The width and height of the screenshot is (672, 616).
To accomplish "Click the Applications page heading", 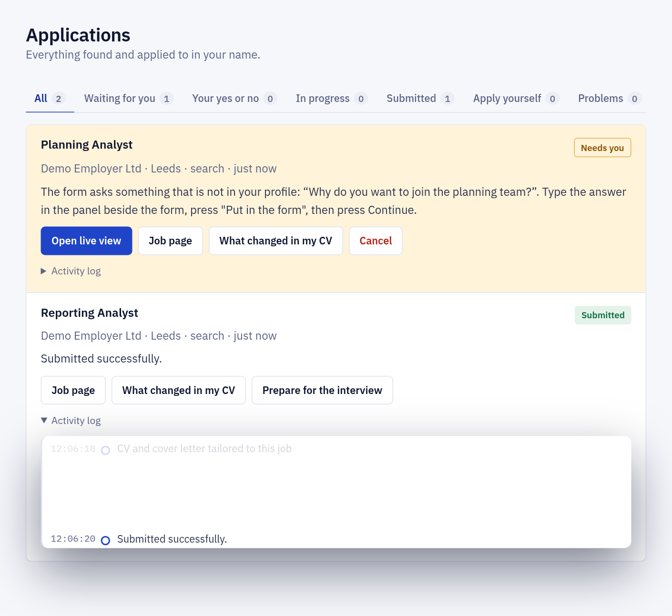I will click(78, 35).
